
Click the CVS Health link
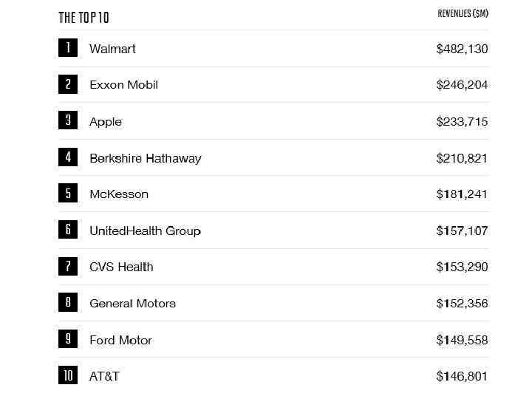(x=121, y=267)
